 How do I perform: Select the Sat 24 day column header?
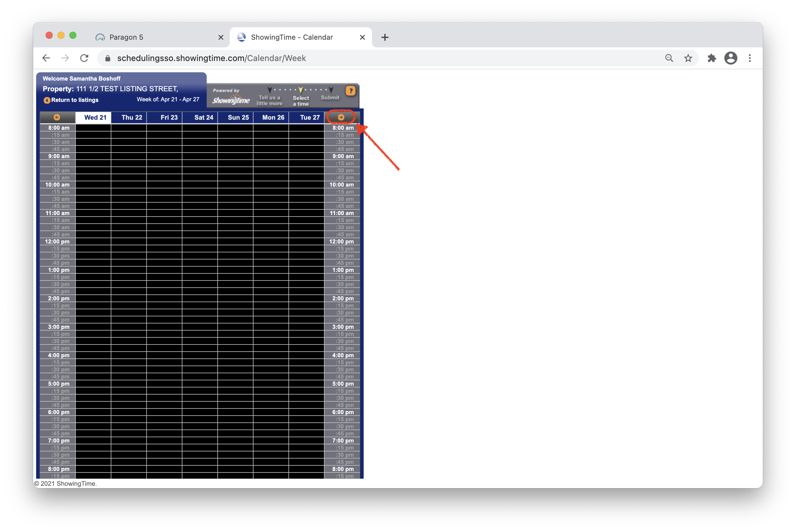(200, 117)
